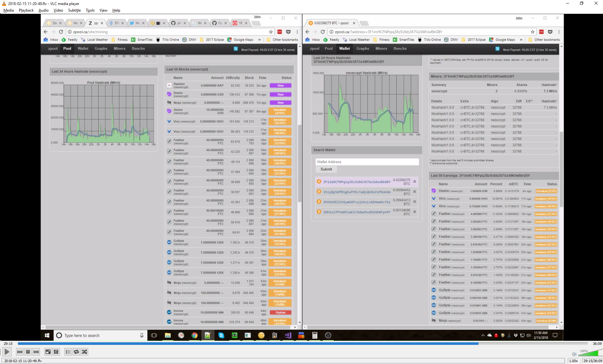Open wallet link 1PAtb9EZ2tXymkXFvujxhzLnKbHemVcYSs
This screenshot has height=364, width=603.
357,202
